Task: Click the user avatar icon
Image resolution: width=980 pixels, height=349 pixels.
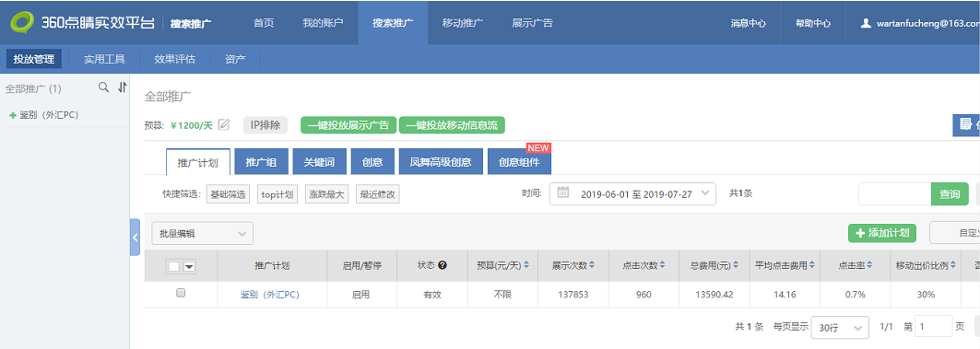Action: click(866, 23)
